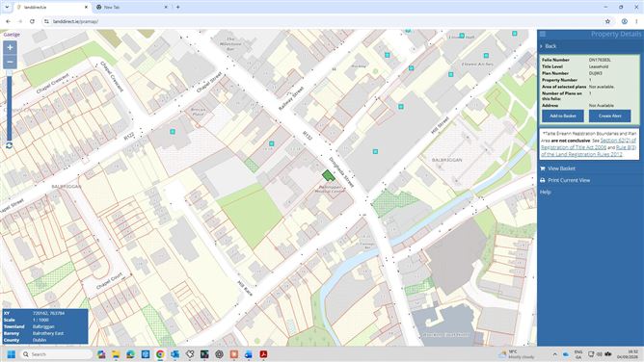Open the Windows Start menu
This screenshot has width=644, height=362.
(x=12, y=354)
